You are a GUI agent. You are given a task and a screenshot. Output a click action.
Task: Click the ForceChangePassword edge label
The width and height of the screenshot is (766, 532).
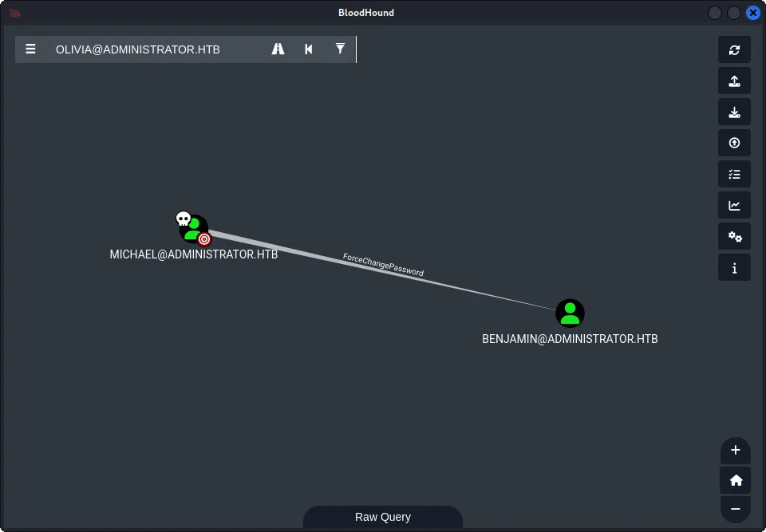[x=383, y=264]
